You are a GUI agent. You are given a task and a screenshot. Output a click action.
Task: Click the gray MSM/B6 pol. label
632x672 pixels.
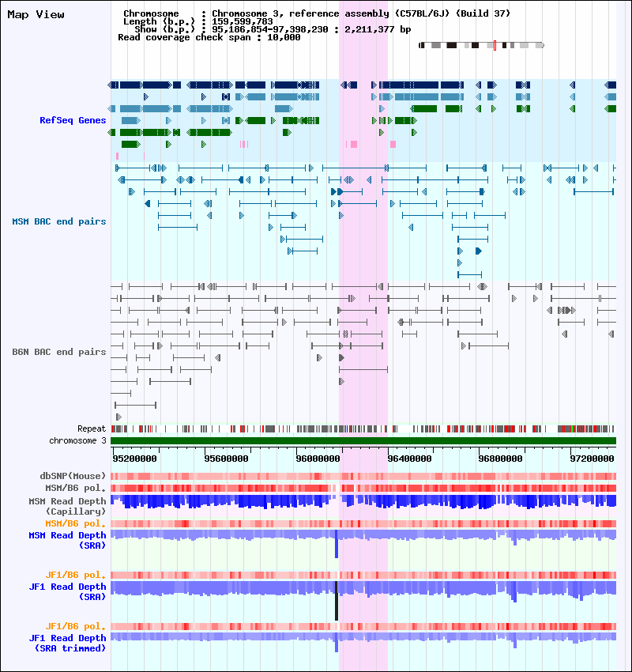click(75, 488)
